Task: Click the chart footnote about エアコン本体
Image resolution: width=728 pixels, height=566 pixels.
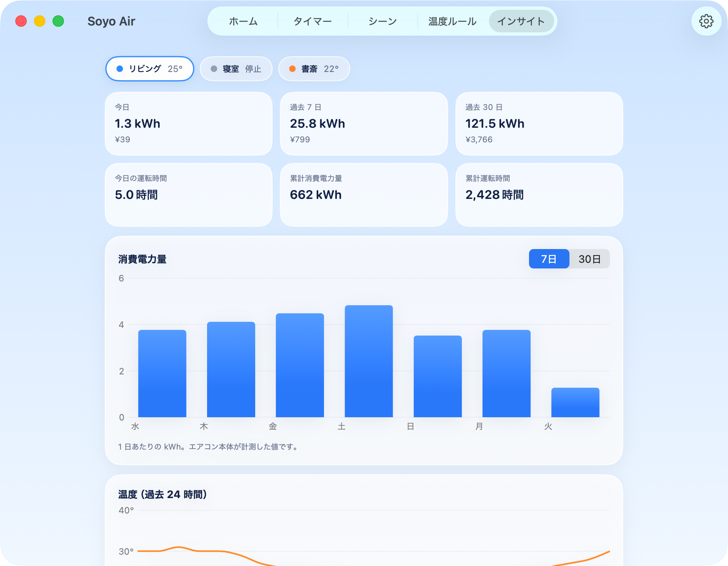Action: point(209,447)
